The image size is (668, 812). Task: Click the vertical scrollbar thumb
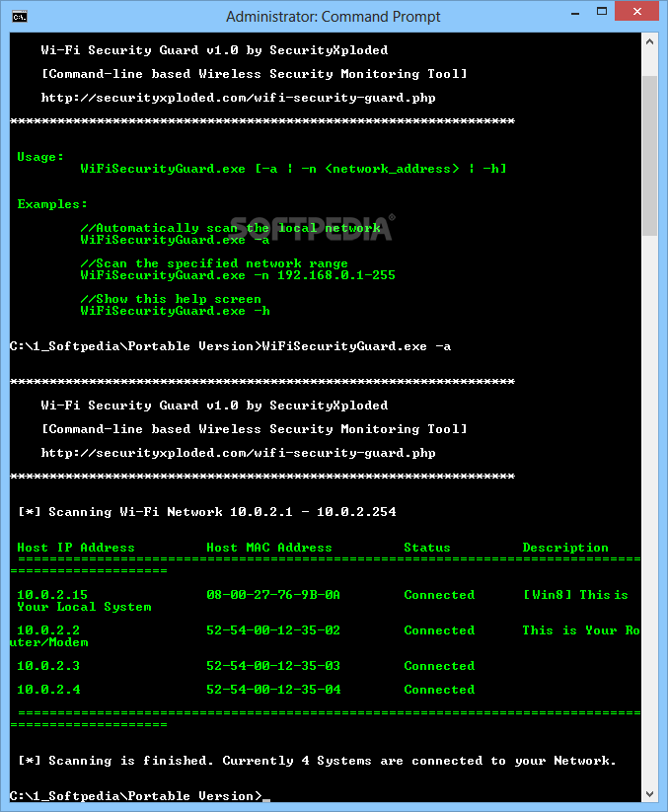(x=650, y=156)
